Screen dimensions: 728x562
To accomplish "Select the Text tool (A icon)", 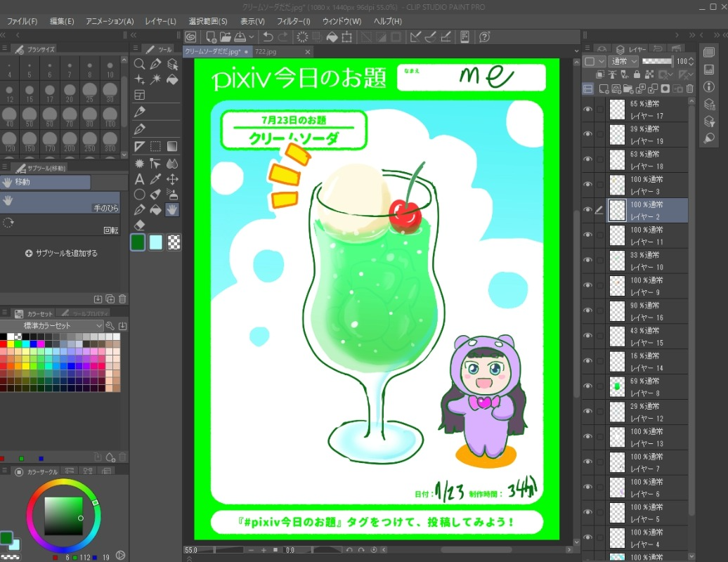I will click(140, 179).
